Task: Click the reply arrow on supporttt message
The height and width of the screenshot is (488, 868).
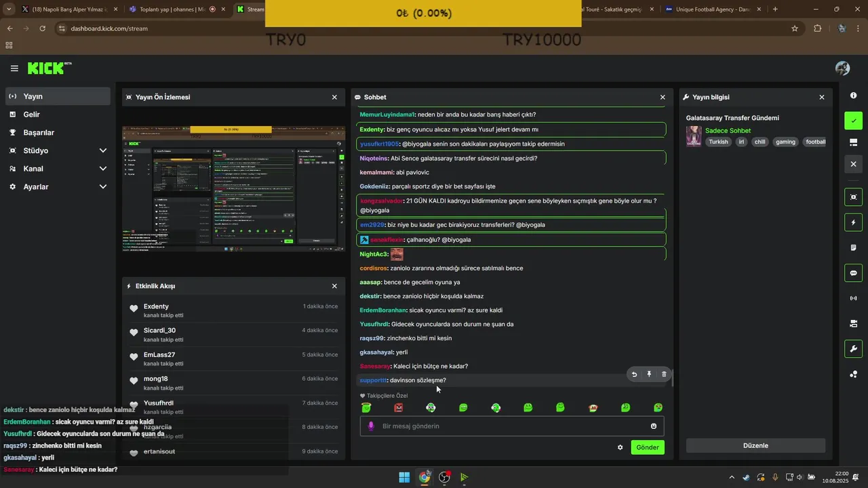Action: click(x=634, y=374)
